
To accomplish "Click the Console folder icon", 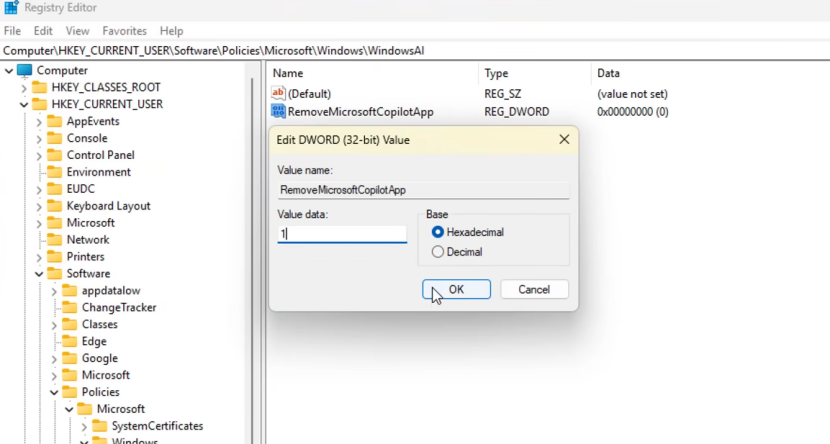I will (54, 138).
